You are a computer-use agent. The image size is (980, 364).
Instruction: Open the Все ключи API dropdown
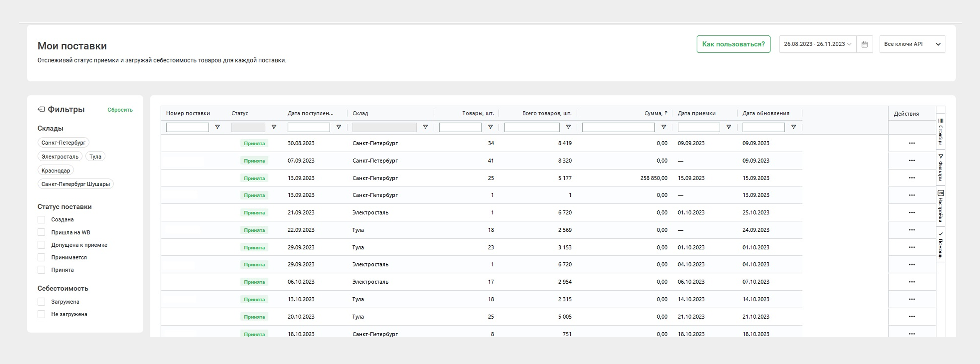(x=912, y=44)
